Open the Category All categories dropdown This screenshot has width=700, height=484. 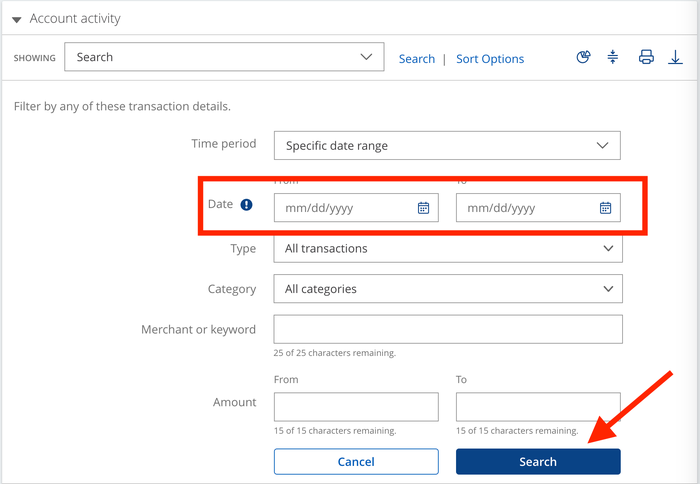[x=448, y=289]
